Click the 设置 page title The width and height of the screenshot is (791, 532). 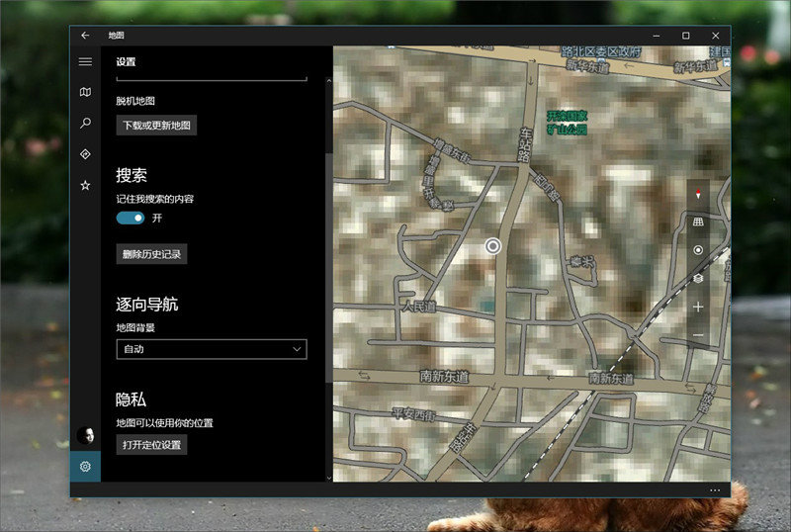[127, 61]
